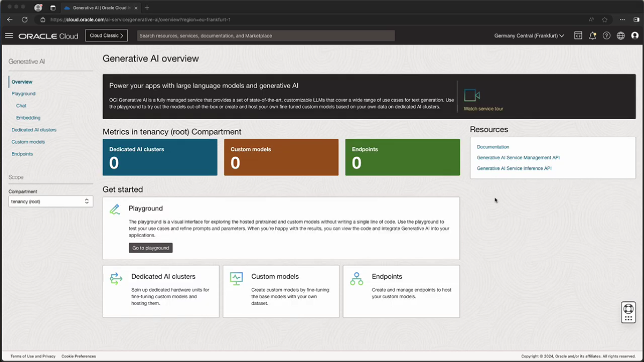The width and height of the screenshot is (644, 362).
Task: Click the Dedicated AI clusters card icon
Action: pos(116,279)
